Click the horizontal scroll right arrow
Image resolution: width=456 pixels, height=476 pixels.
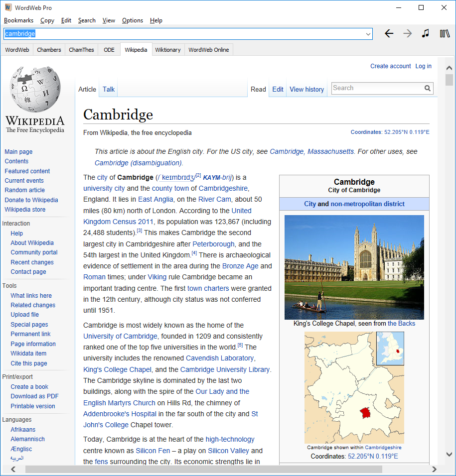click(x=434, y=470)
